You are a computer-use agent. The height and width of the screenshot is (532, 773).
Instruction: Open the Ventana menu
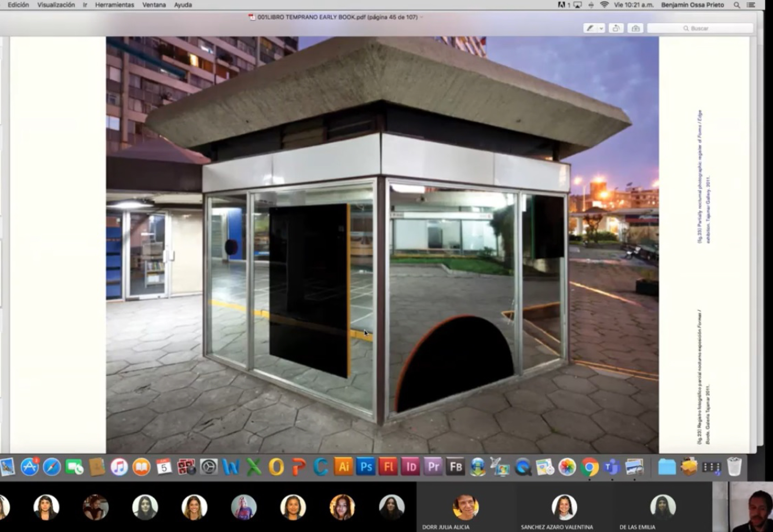tap(154, 5)
